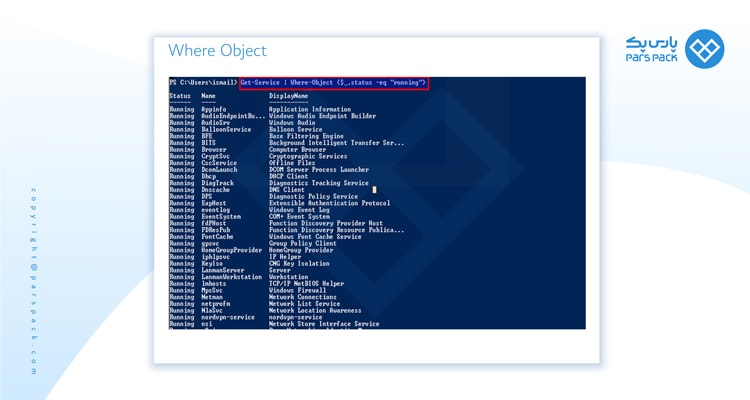Select the 'Where Object' slide title
This screenshot has width=750, height=400.
(x=217, y=51)
